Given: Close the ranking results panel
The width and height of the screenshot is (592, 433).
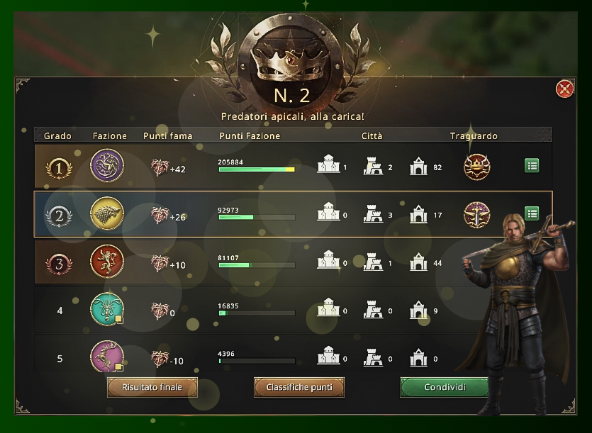Looking at the screenshot, I should pos(565,89).
